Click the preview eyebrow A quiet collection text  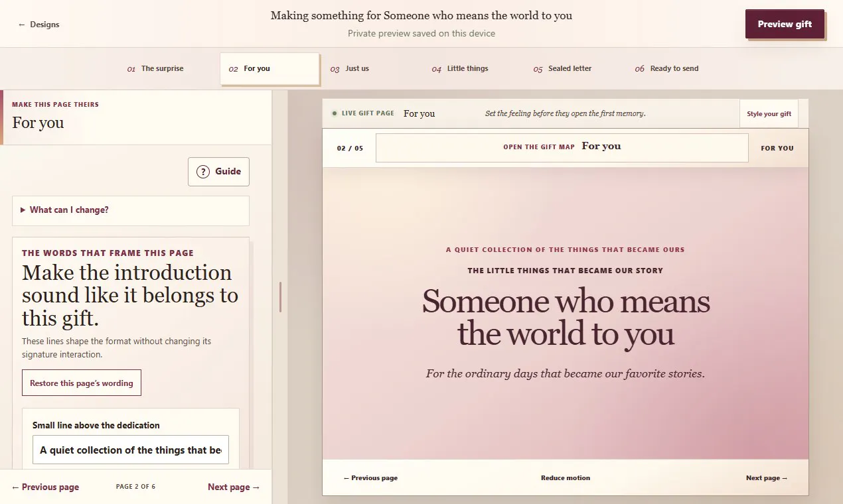(x=566, y=250)
